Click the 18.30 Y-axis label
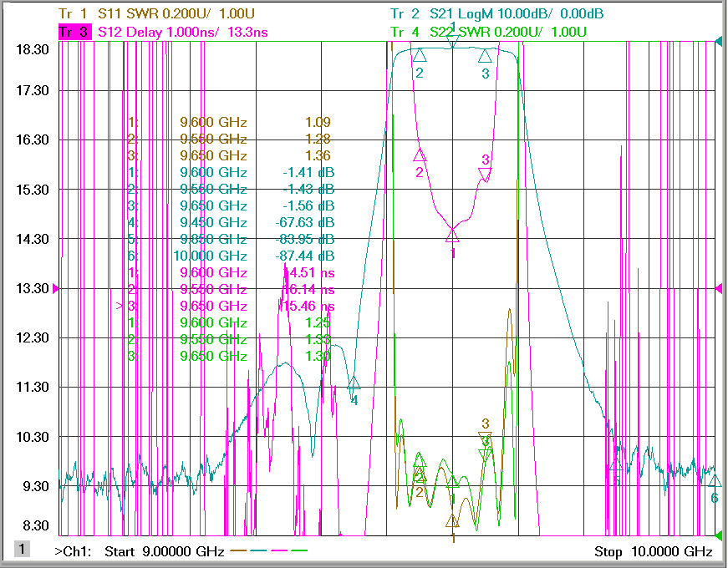Image resolution: width=728 pixels, height=568 pixels. (33, 49)
